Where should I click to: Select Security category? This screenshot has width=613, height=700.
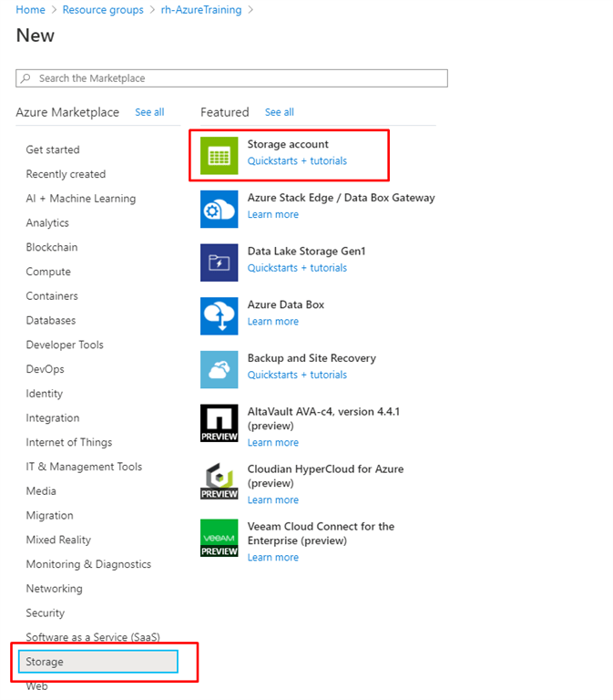pos(45,612)
